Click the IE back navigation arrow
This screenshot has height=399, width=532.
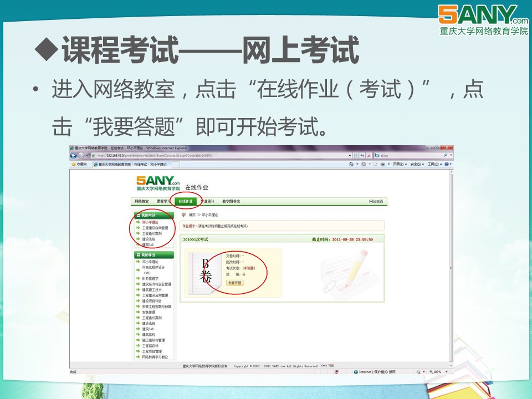(x=74, y=156)
